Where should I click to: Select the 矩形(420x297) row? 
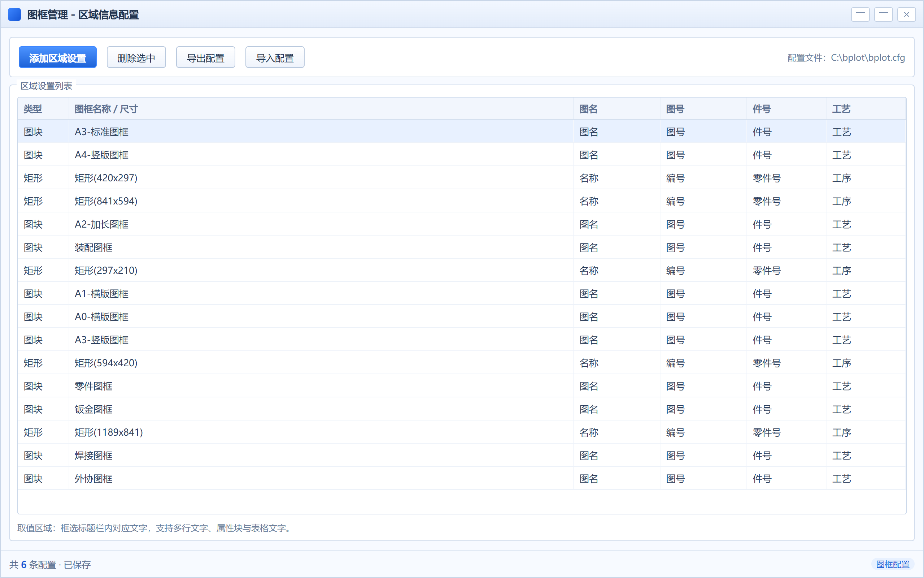[x=462, y=178]
